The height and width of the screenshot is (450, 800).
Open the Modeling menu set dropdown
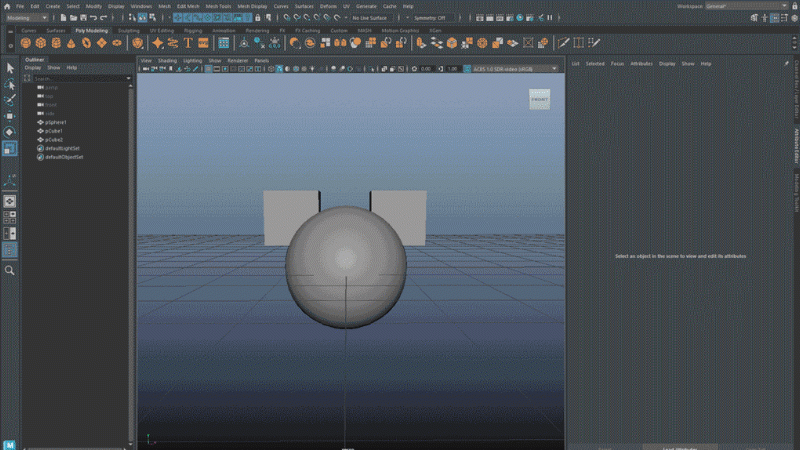tap(28, 18)
